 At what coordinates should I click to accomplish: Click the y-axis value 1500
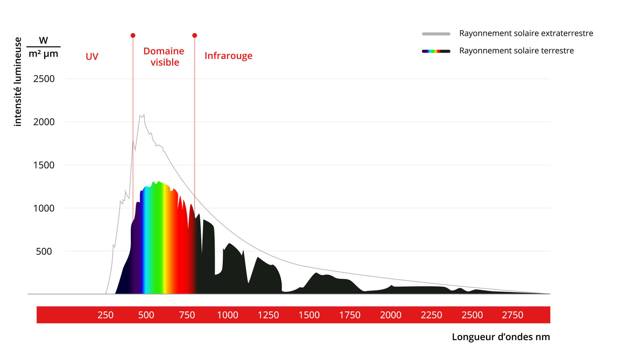44,165
